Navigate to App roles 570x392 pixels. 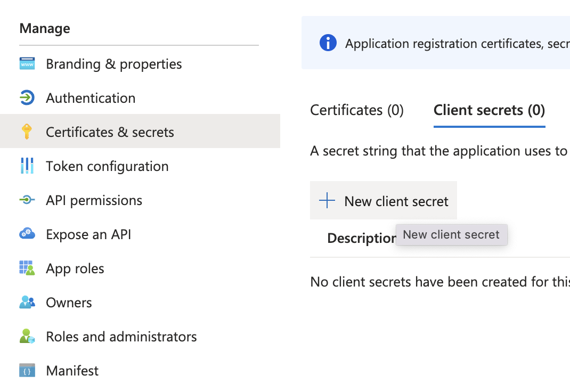point(140,269)
